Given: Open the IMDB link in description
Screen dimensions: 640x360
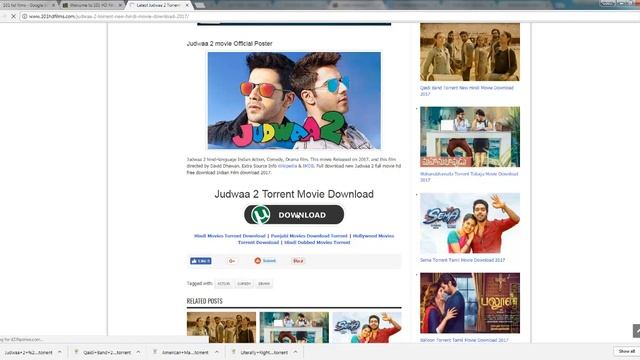Looking at the screenshot, I should tap(308, 166).
